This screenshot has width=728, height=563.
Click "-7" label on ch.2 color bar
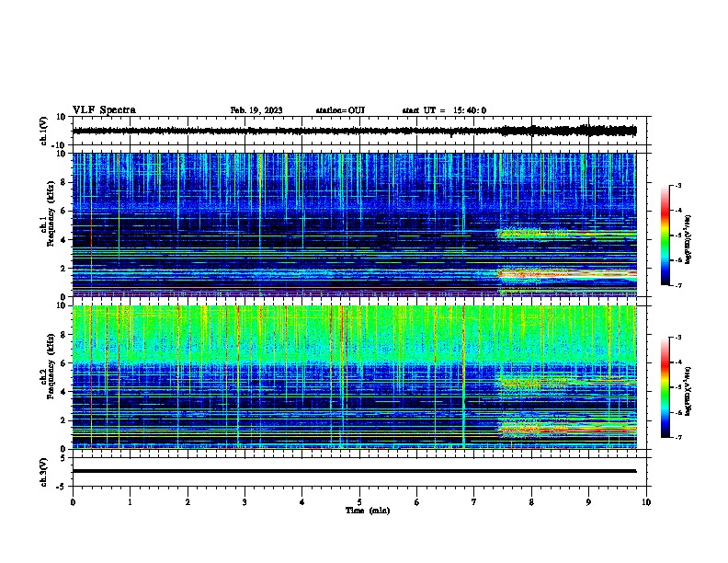click(678, 437)
